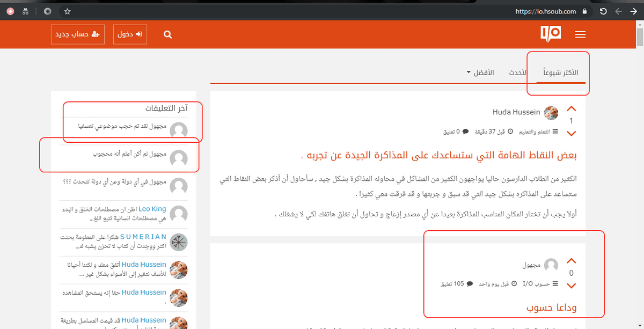Downvote the Huda Hussein post
The image size is (644, 329).
pyautogui.click(x=571, y=133)
